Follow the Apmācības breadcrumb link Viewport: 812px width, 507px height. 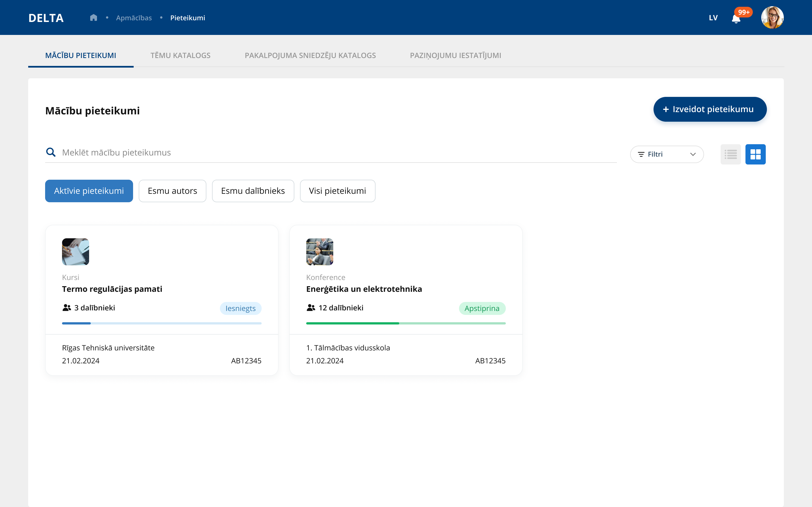coord(134,18)
